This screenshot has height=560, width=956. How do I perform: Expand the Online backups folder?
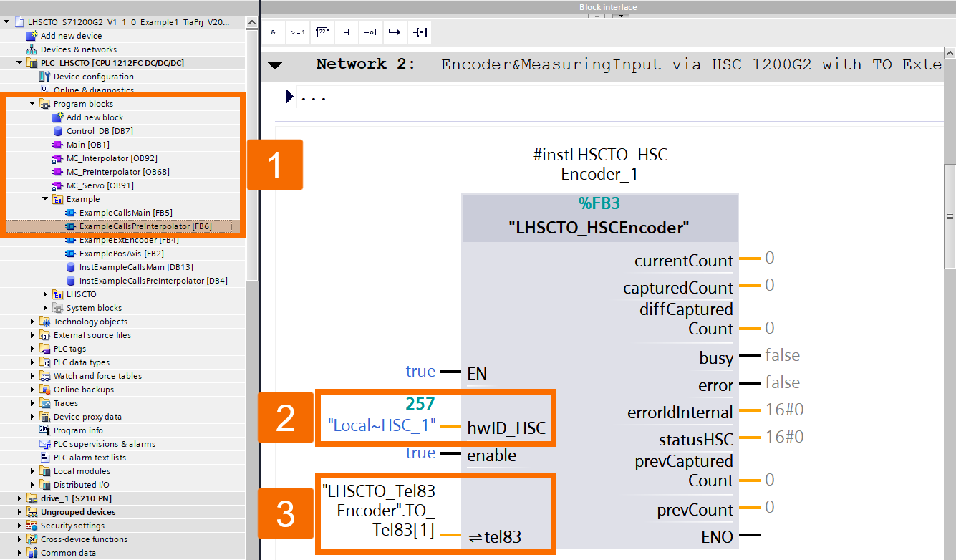(x=32, y=390)
